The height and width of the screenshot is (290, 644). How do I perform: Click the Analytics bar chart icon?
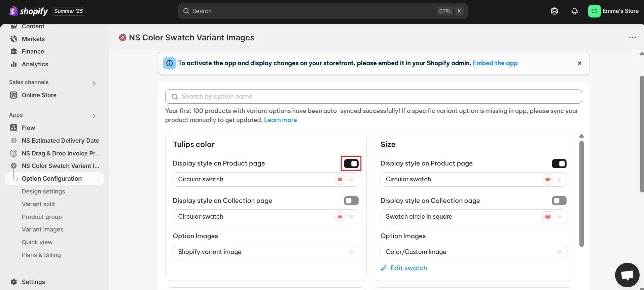(14, 64)
